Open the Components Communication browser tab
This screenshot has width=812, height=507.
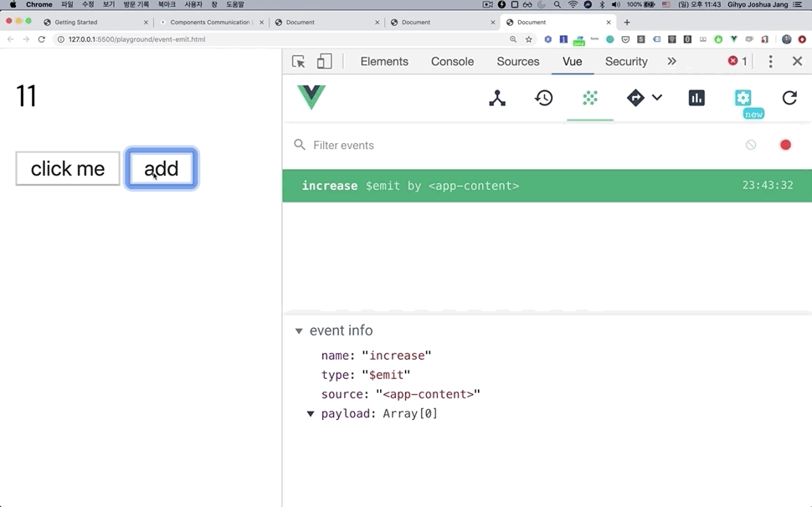pos(211,23)
